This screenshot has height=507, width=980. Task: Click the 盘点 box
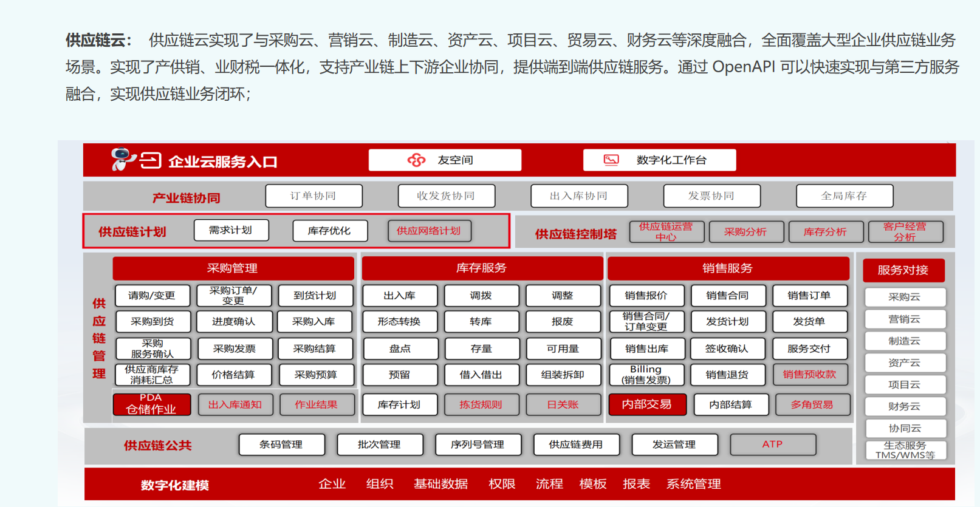400,349
